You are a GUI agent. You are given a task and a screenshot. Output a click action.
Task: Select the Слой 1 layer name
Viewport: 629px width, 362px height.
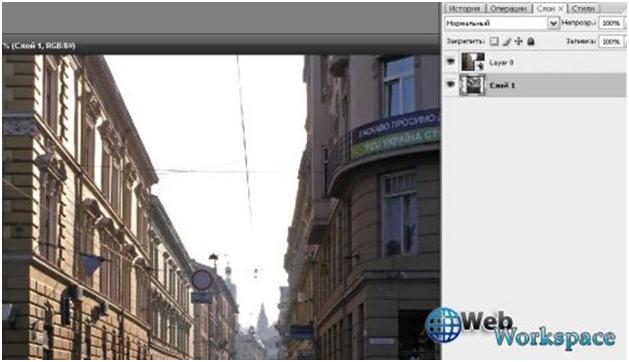point(502,85)
